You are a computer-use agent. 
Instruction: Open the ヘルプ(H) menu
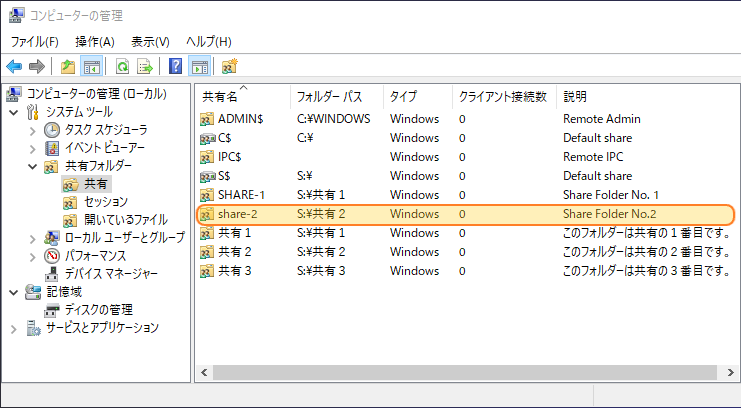pos(208,42)
